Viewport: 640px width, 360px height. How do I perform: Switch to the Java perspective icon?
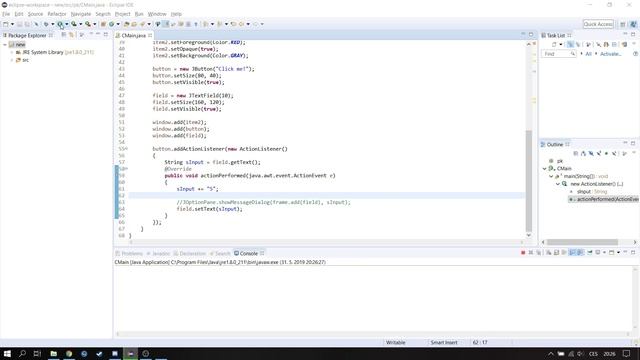(x=633, y=24)
